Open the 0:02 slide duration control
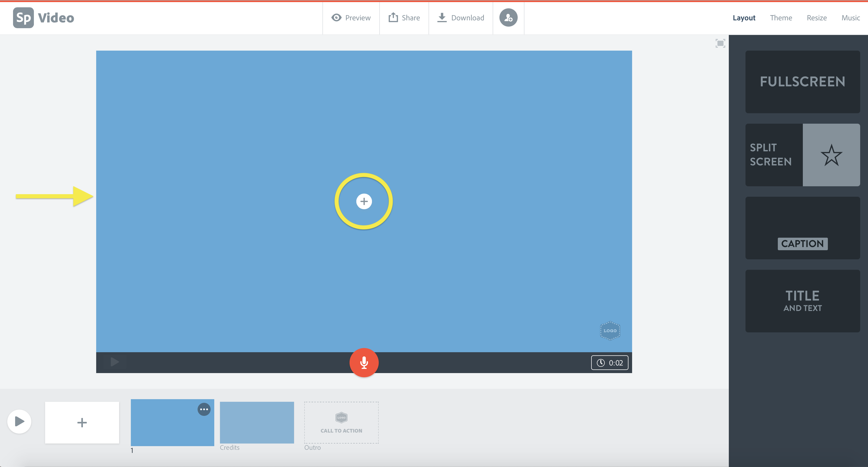 click(x=609, y=363)
